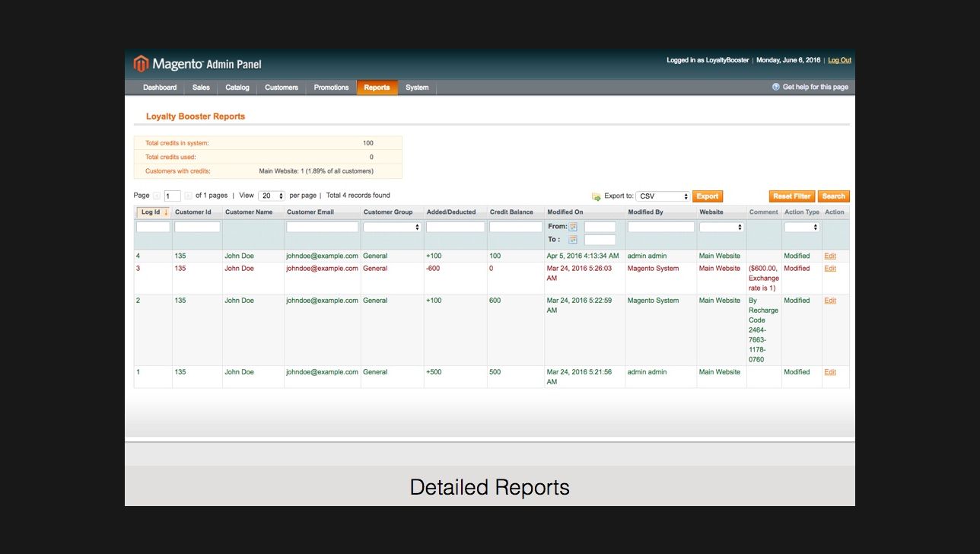Open the 'To' date calendar picker

[573, 240]
